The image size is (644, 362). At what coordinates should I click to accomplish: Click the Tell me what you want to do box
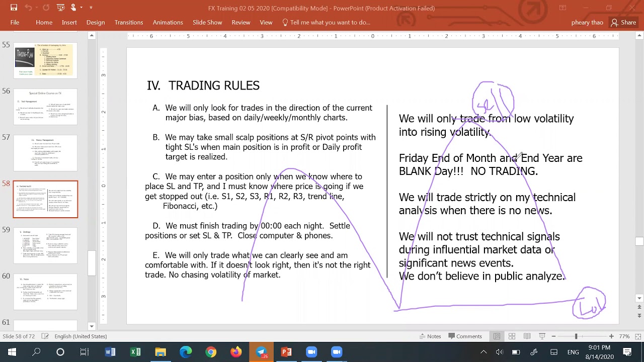tap(326, 22)
